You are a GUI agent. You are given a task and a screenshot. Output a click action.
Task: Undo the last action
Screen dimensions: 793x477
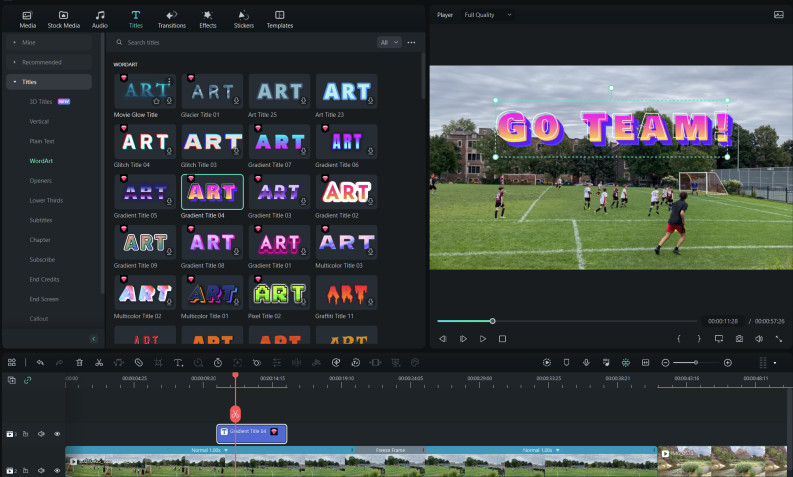(x=40, y=362)
